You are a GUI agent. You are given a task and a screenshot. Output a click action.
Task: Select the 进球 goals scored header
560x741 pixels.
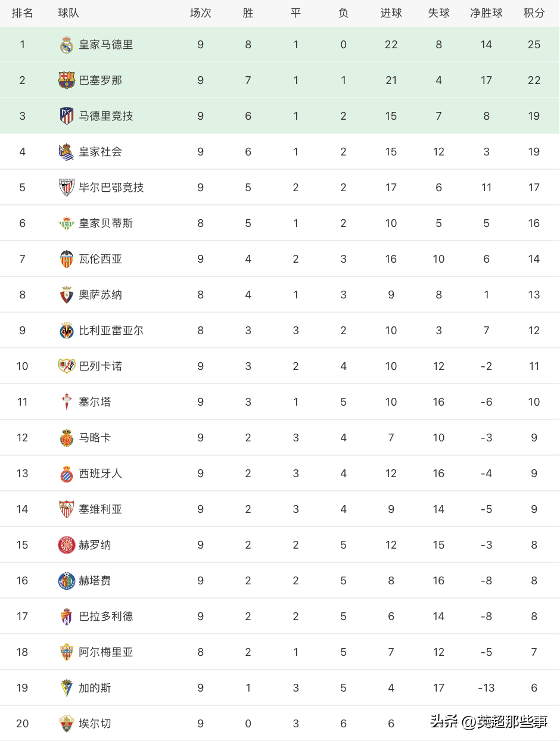tap(391, 13)
